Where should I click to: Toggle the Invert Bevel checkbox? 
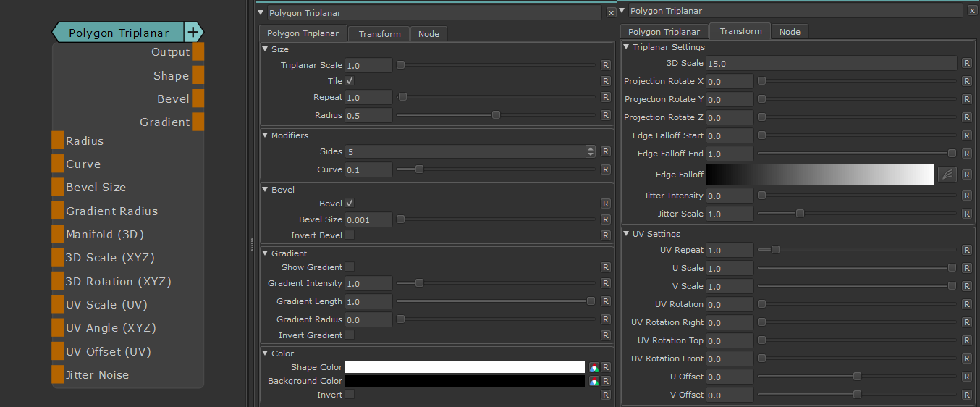[350, 235]
